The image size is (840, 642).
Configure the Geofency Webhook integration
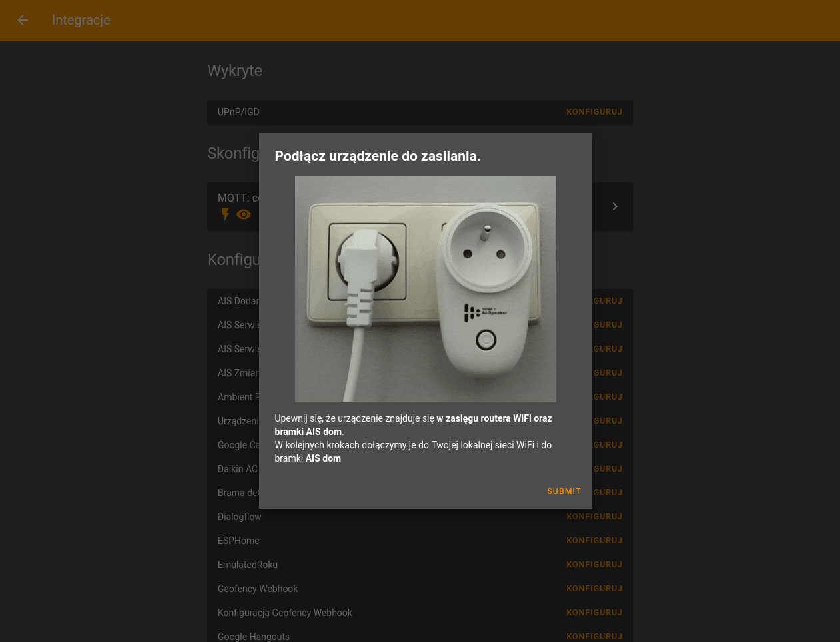tap(594, 589)
